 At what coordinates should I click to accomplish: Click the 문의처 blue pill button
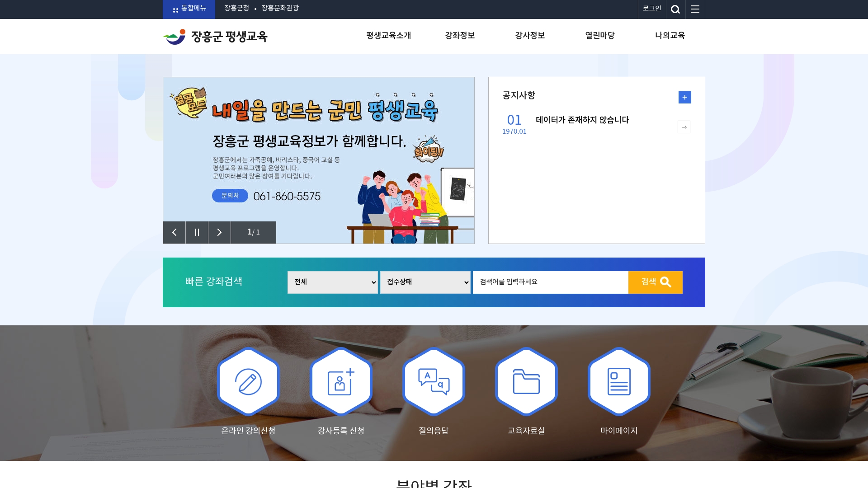tap(230, 196)
